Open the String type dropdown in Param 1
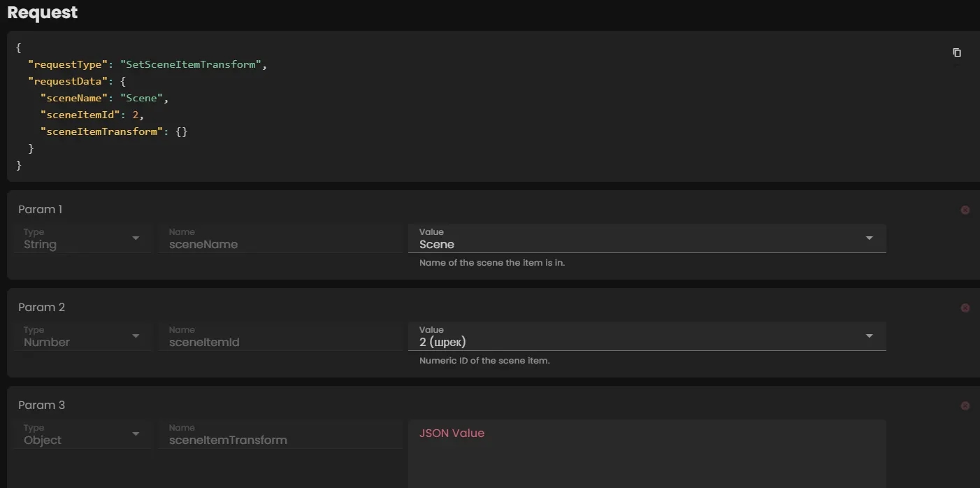 coord(82,238)
